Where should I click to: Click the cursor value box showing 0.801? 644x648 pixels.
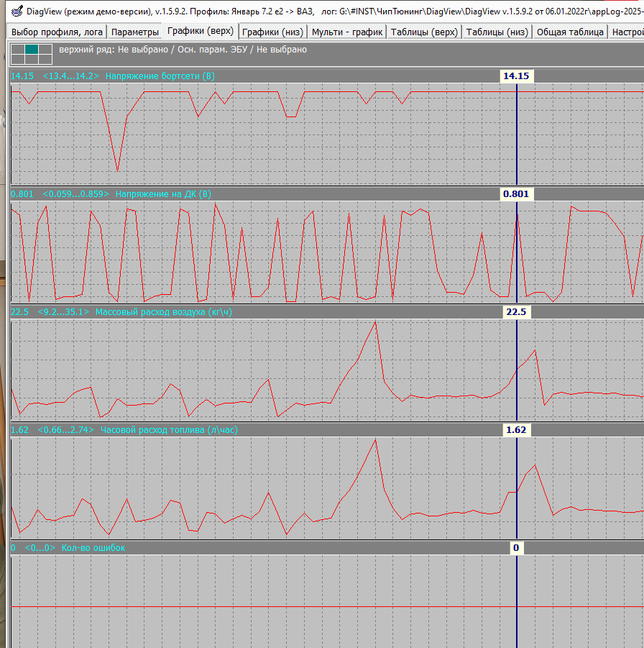(516, 193)
